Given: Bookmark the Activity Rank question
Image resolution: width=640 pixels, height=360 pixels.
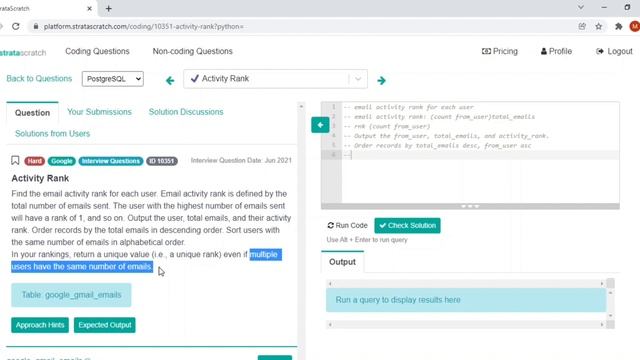Looking at the screenshot, I should [15, 160].
